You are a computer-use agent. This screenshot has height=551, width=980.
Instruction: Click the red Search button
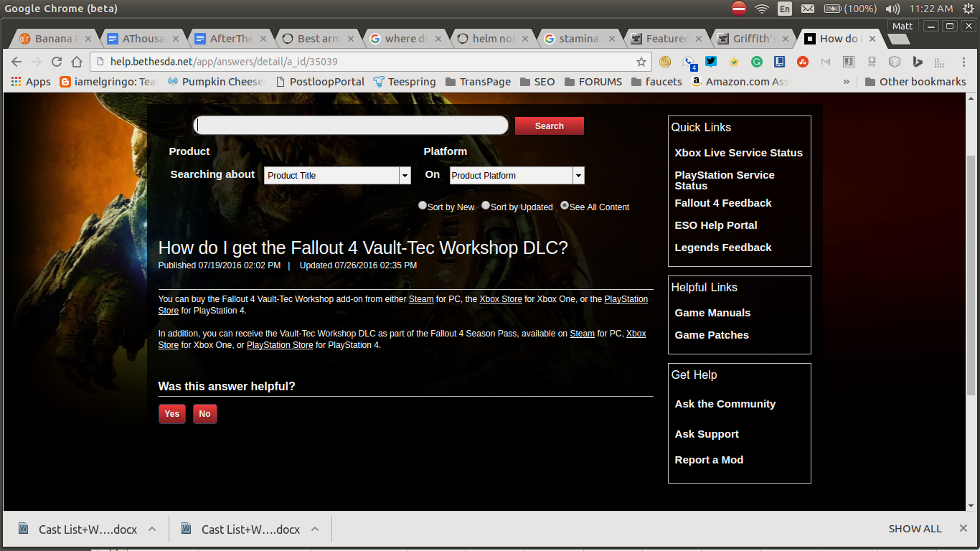click(549, 126)
